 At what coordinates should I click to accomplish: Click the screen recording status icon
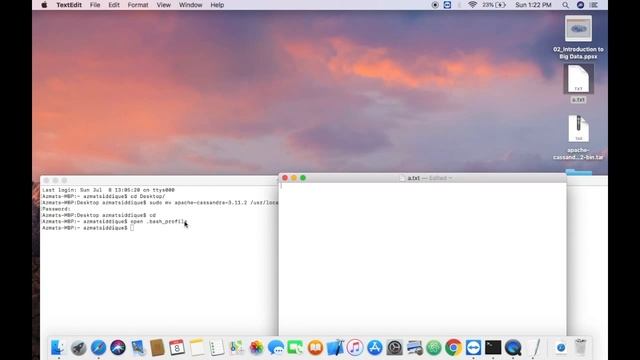click(435, 5)
